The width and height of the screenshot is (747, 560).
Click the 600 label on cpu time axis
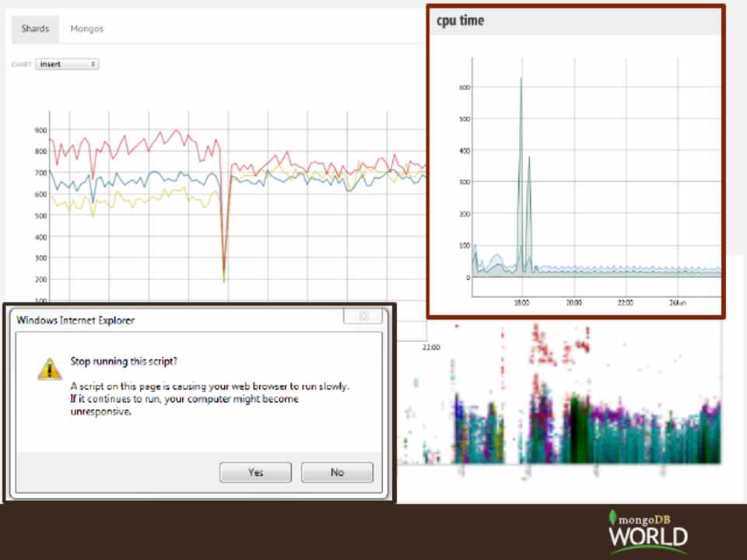coord(464,88)
